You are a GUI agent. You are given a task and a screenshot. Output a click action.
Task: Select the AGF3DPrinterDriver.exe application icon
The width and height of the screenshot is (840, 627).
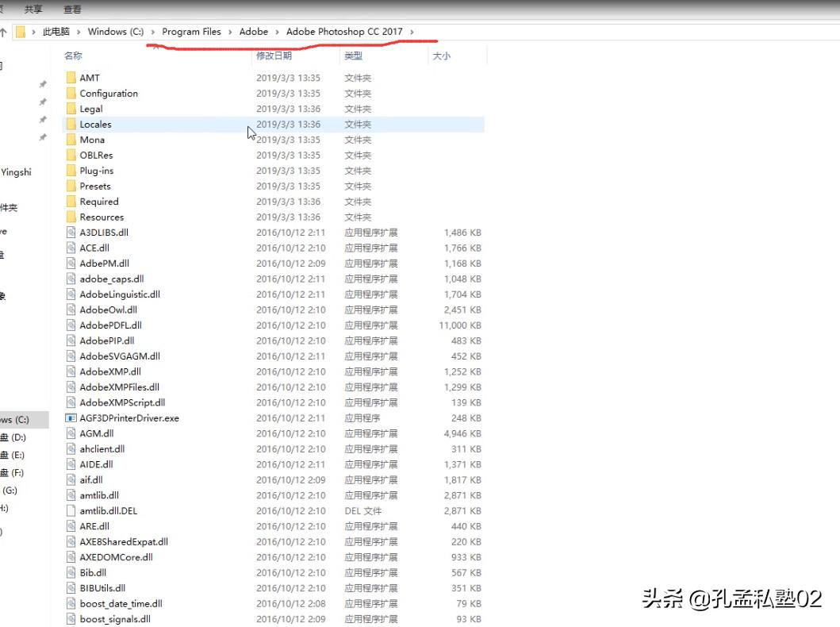pyautogui.click(x=71, y=418)
